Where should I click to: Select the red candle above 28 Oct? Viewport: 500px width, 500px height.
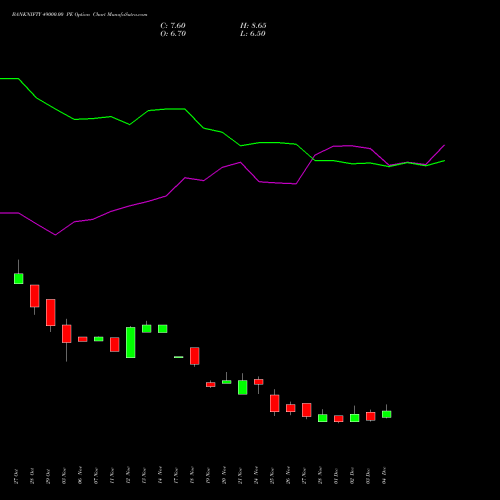(x=35, y=296)
